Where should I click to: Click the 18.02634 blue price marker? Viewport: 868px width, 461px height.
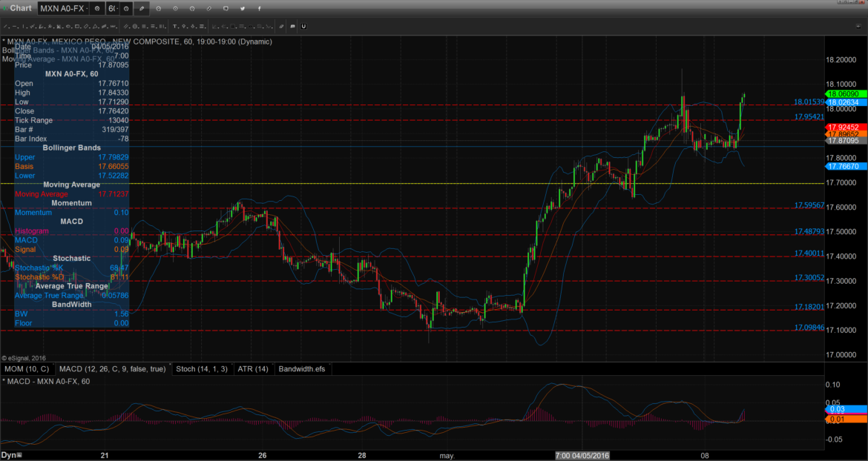point(846,102)
